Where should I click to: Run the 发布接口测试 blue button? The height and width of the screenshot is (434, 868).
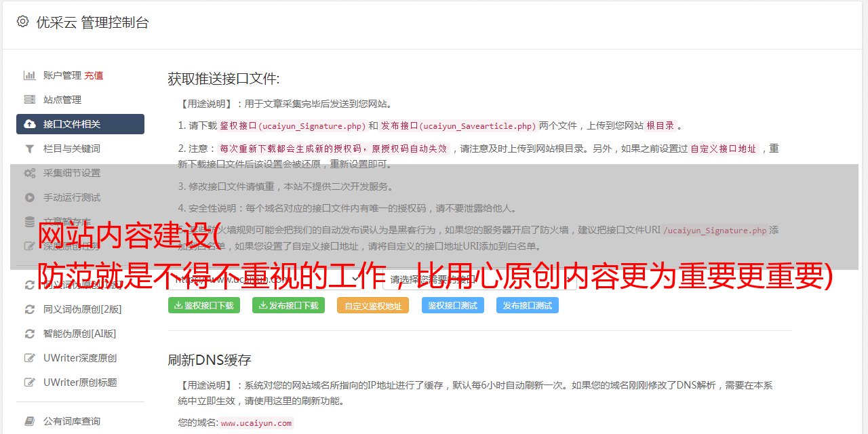(528, 305)
